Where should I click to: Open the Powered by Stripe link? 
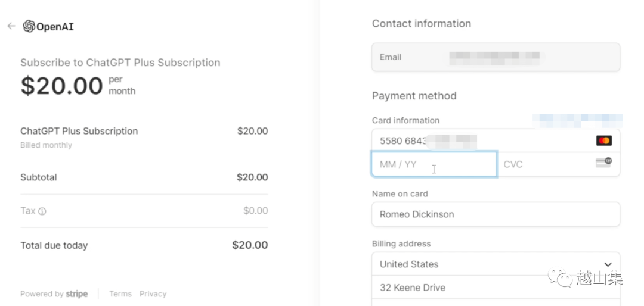point(54,294)
